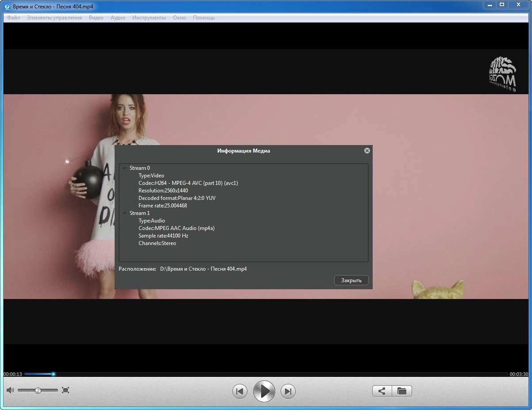Select the Sample rate:44100 Hz row
The image size is (532, 410).
[x=163, y=236]
